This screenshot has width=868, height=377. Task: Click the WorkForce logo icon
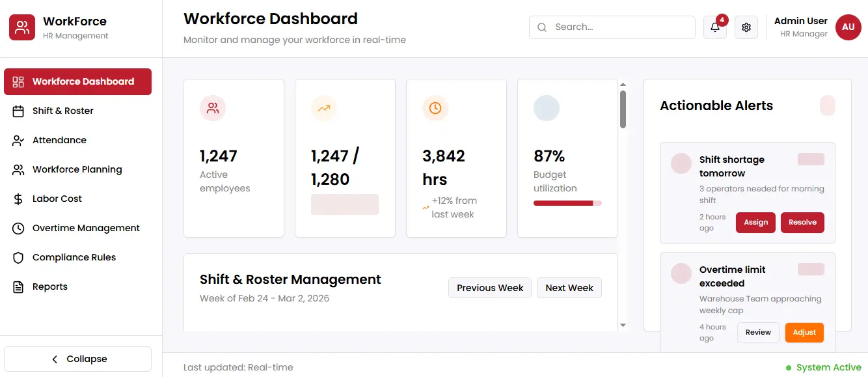tap(22, 27)
